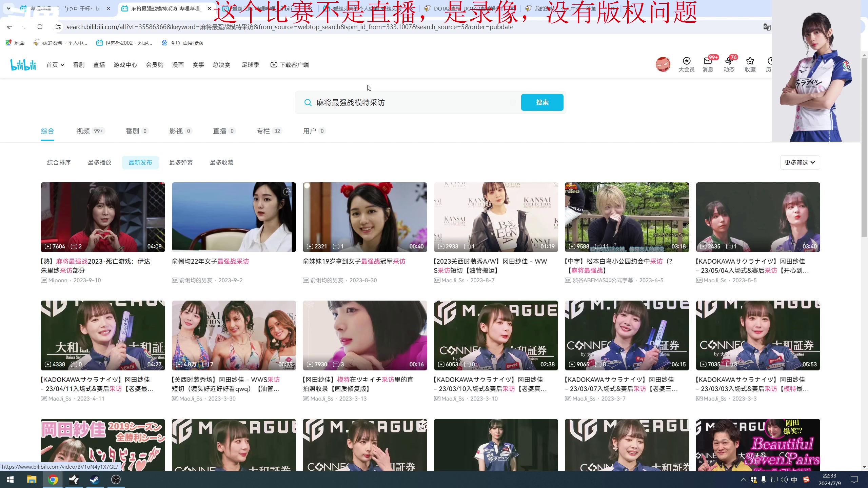The height and width of the screenshot is (488, 868).
Task: Select the 最多播放 sort option
Action: pos(99,163)
